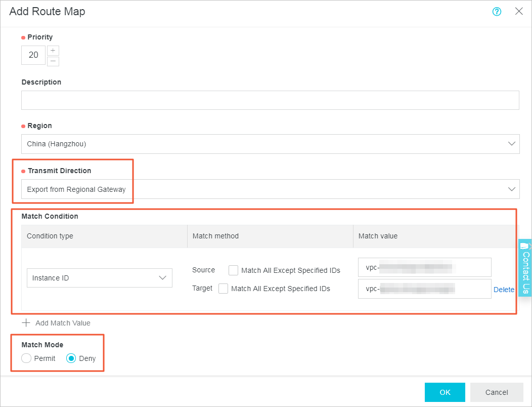Confirm with the OK button
Image resolution: width=532 pixels, height=407 pixels.
pyautogui.click(x=445, y=392)
